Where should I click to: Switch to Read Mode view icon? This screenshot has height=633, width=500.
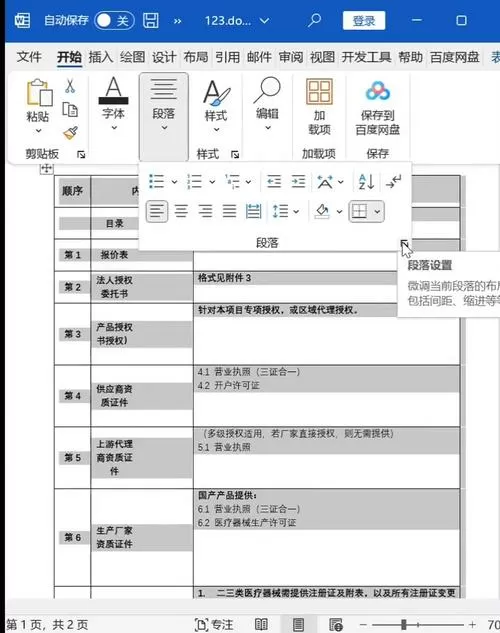coord(261,625)
